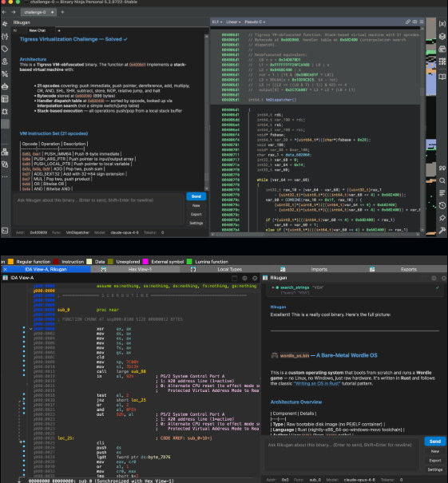The height and width of the screenshot is (483, 448).
Task: Open the ELF view dropdown
Action: (217, 22)
